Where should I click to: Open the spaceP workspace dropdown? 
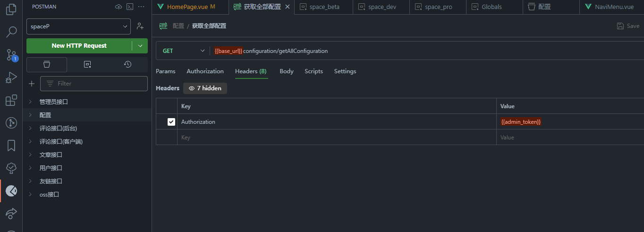[x=78, y=26]
